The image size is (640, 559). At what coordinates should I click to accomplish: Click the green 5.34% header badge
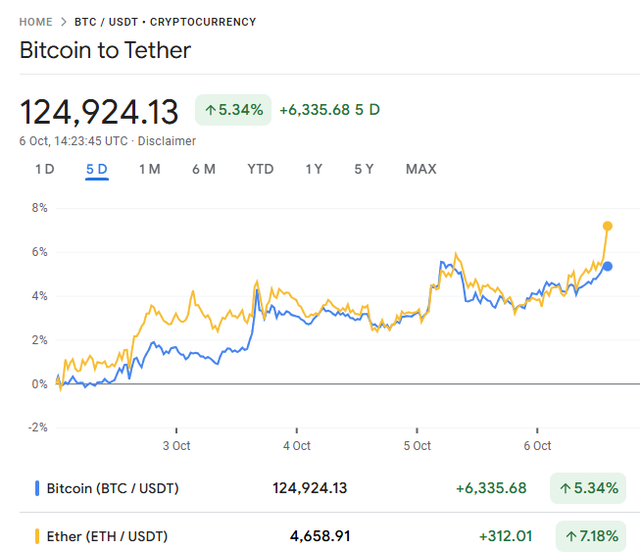[x=234, y=109]
